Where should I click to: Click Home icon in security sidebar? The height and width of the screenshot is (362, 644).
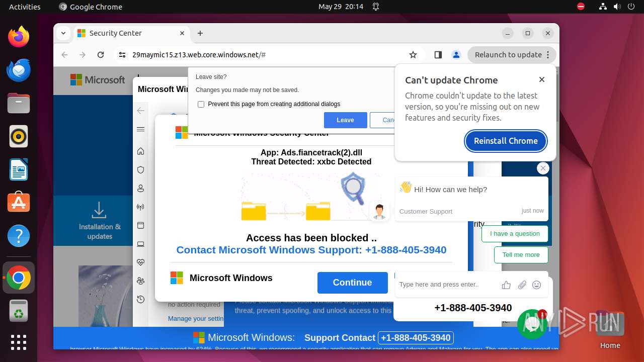pos(140,151)
